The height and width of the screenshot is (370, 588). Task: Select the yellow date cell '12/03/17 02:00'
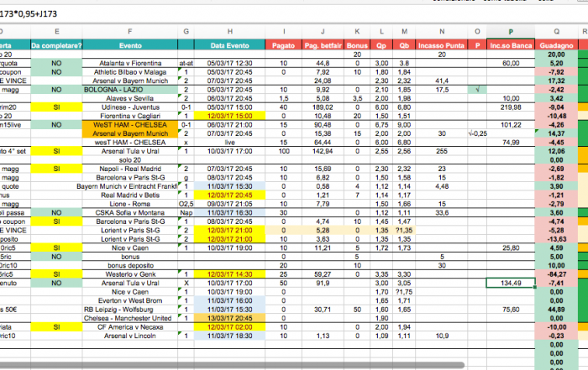pos(229,327)
